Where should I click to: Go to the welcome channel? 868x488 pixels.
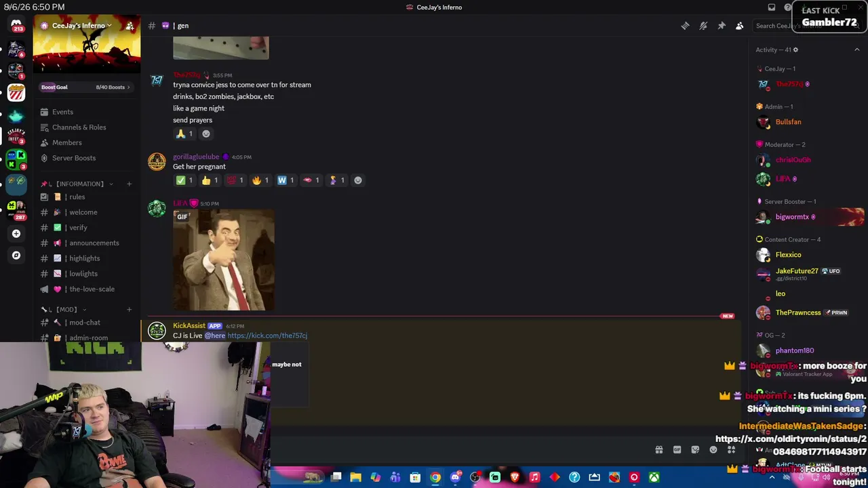(87, 212)
